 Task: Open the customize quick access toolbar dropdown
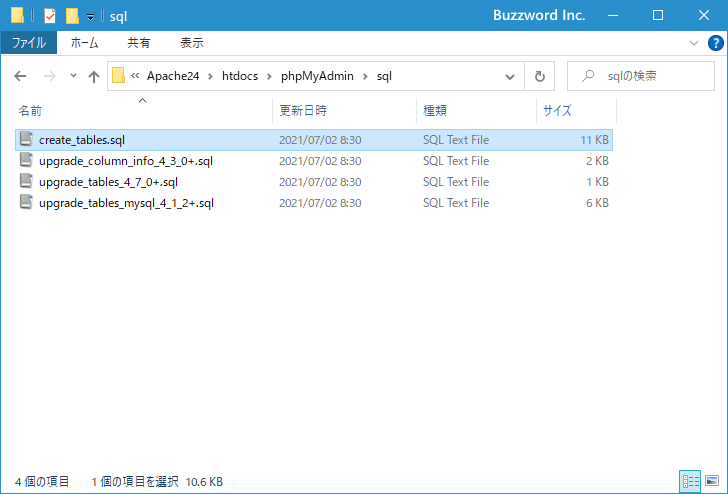90,16
